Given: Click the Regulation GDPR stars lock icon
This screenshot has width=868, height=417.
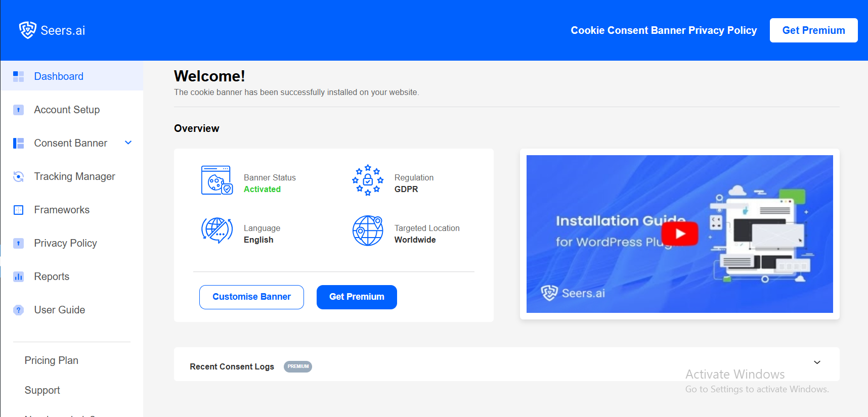Looking at the screenshot, I should point(368,180).
